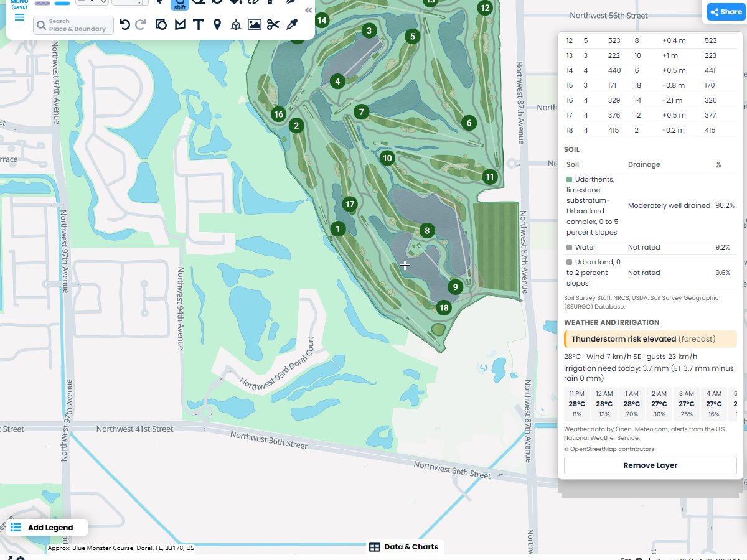Click hole 7 marker on map
The height and width of the screenshot is (560, 747).
click(x=361, y=112)
